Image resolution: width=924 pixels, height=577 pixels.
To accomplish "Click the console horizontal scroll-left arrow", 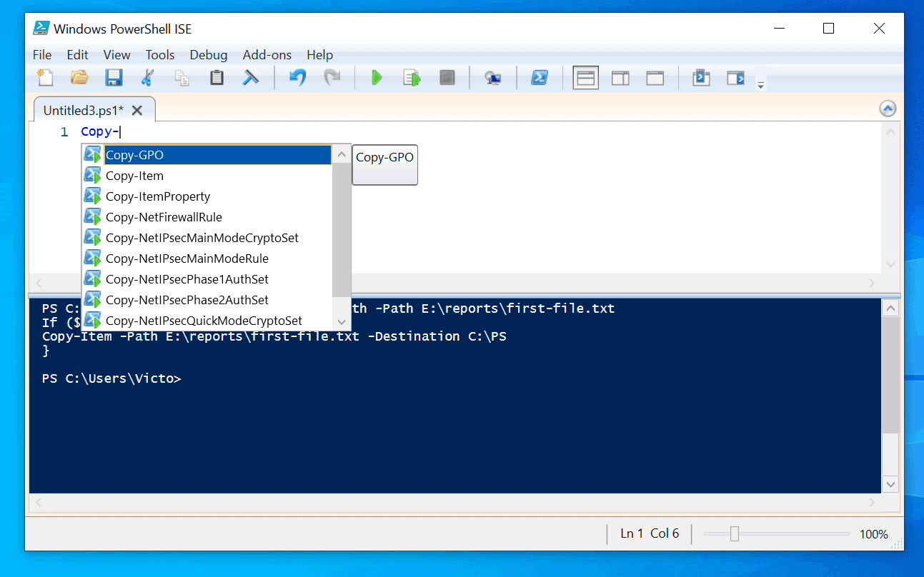I will click(39, 503).
